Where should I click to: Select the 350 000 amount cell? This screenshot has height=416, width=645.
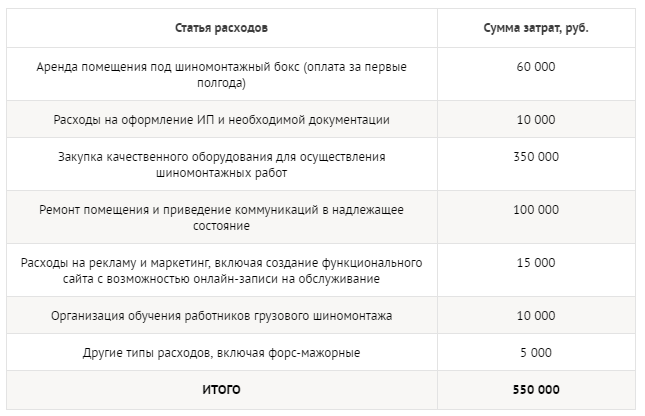tap(535, 157)
